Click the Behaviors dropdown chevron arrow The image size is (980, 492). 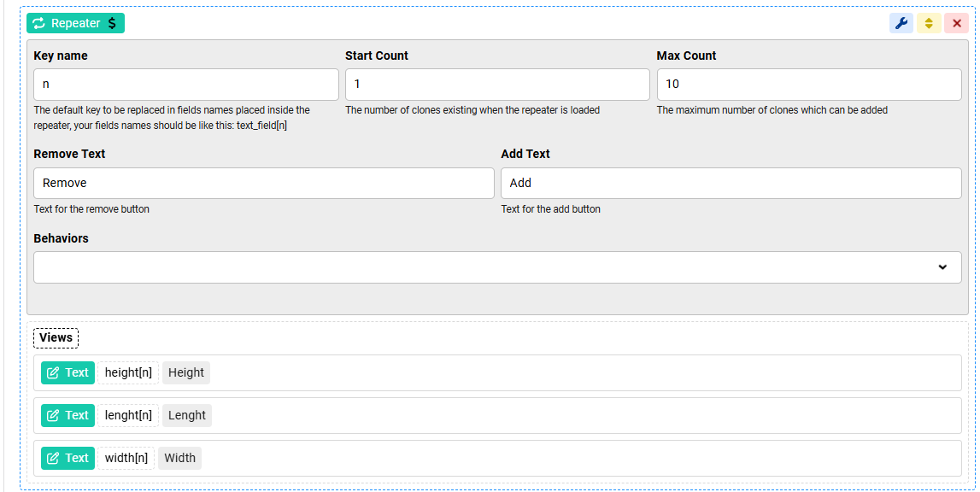[942, 267]
